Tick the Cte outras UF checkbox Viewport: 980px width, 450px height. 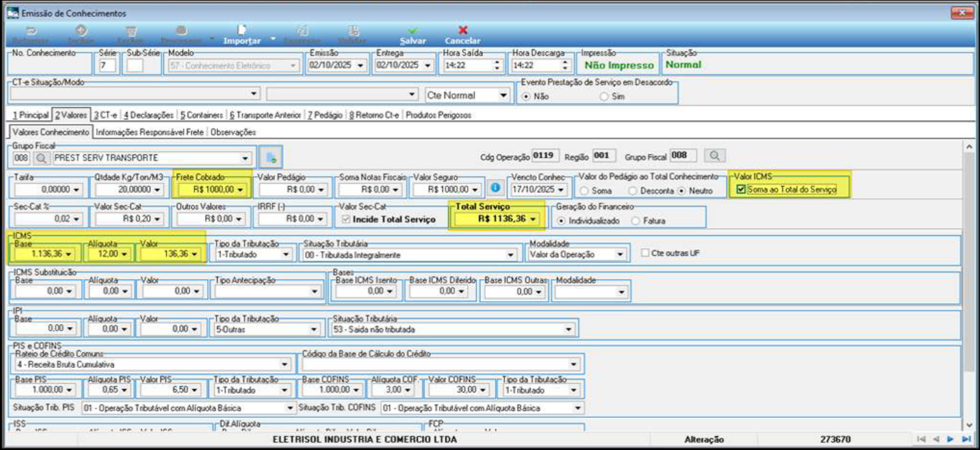645,253
